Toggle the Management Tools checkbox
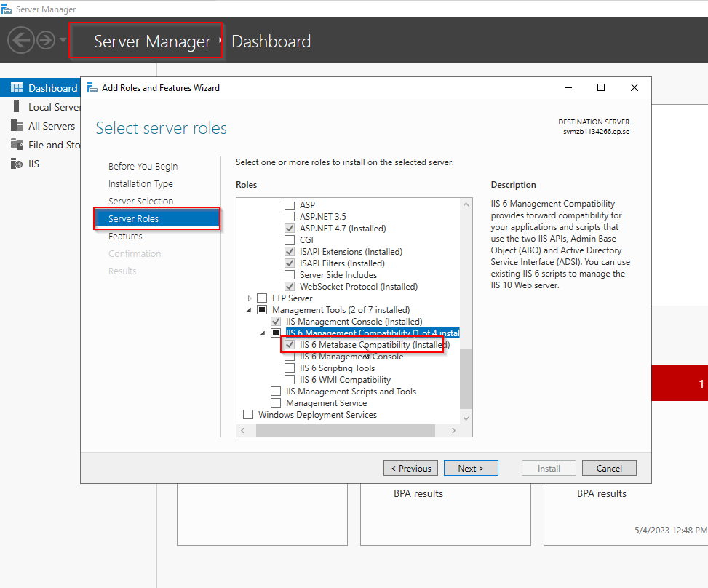 tap(262, 310)
